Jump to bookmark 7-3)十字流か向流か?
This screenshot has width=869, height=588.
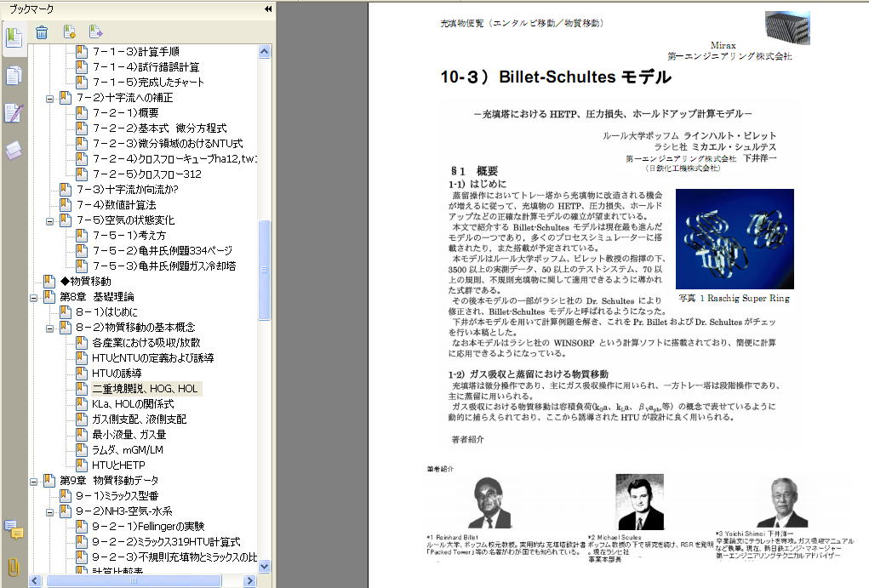pyautogui.click(x=128, y=190)
